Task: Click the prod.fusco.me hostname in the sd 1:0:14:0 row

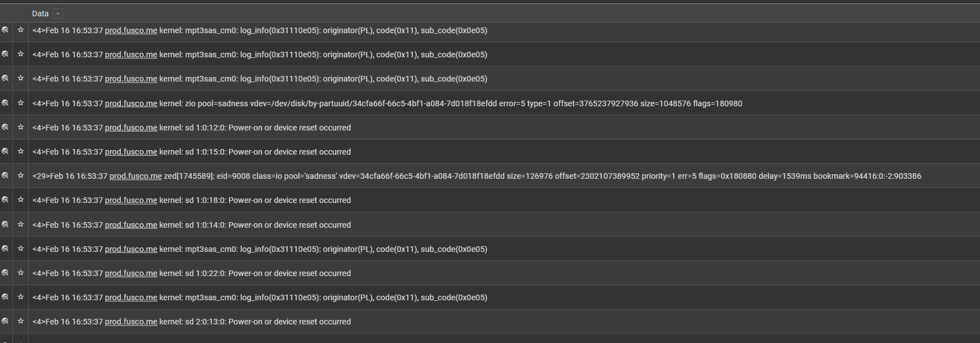Action: point(131,225)
